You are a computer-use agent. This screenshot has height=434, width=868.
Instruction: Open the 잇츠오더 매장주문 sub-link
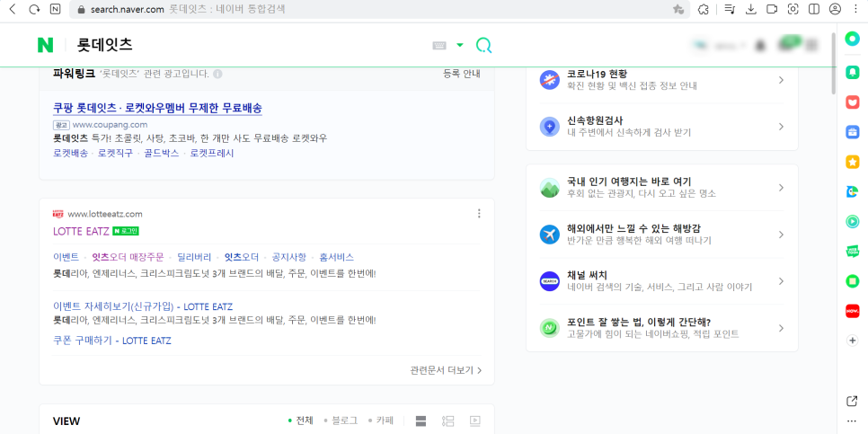pyautogui.click(x=128, y=257)
